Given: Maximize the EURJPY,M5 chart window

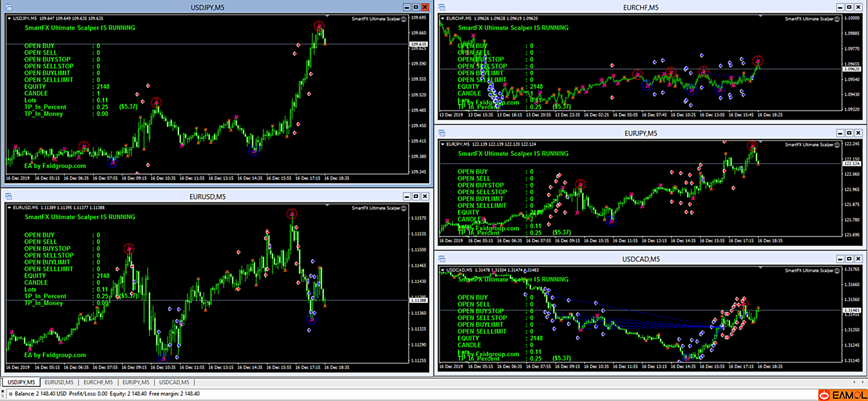Looking at the screenshot, I should 849,133.
